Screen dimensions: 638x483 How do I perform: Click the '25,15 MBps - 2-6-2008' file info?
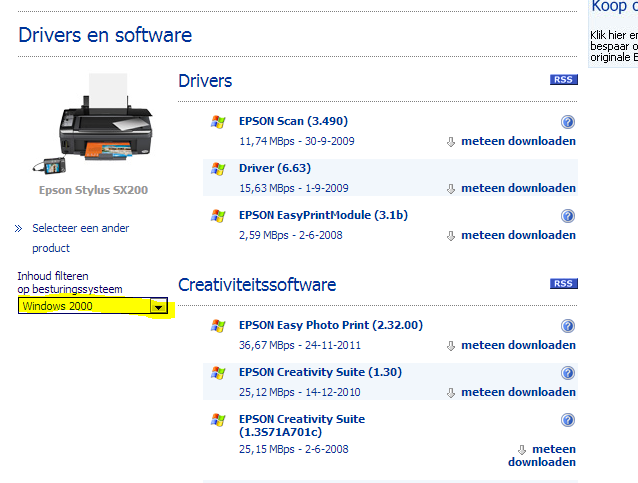[x=294, y=449]
